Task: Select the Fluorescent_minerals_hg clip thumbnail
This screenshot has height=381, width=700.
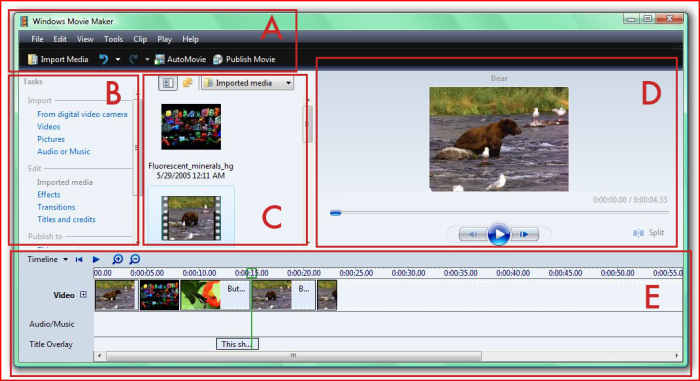Action: point(191,127)
